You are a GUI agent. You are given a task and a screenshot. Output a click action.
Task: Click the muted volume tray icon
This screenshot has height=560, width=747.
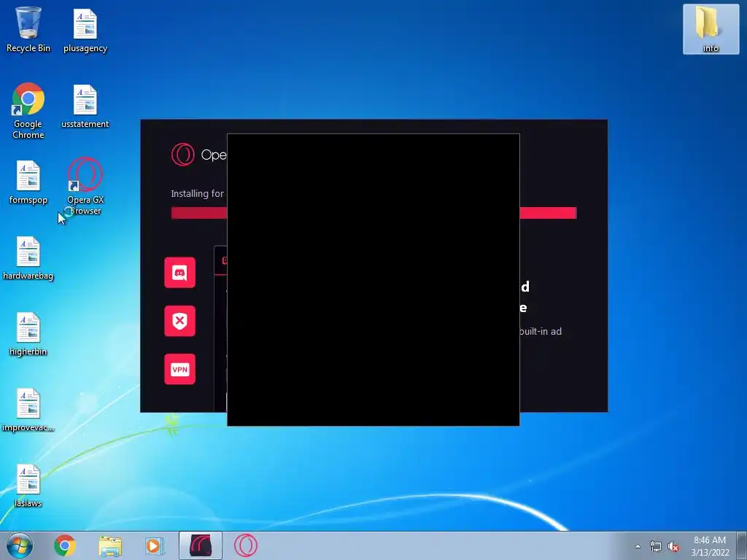click(x=673, y=547)
